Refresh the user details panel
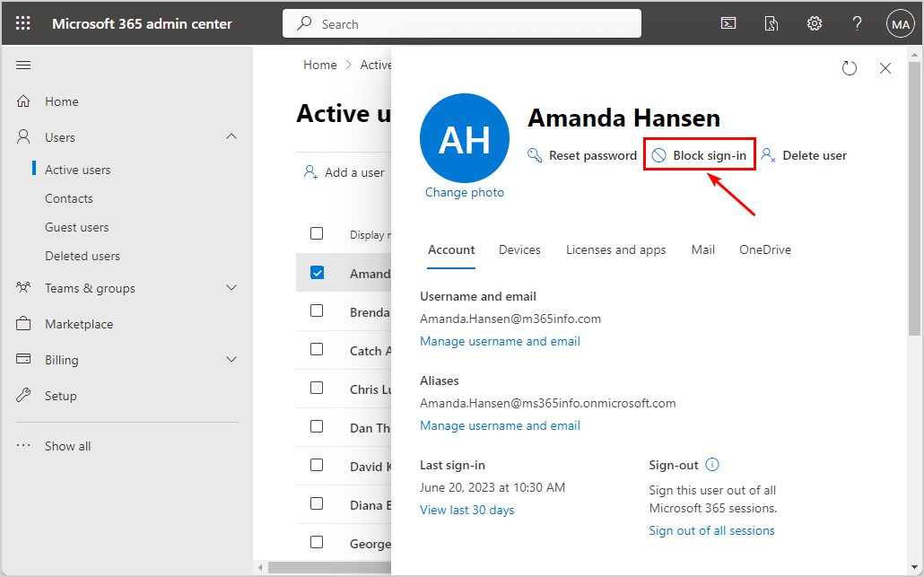This screenshot has height=577, width=924. [850, 68]
